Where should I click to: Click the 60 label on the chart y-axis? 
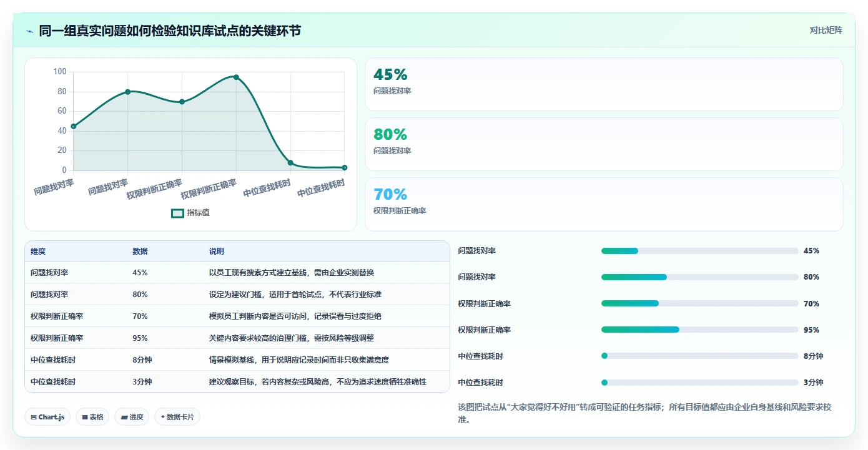(62, 111)
